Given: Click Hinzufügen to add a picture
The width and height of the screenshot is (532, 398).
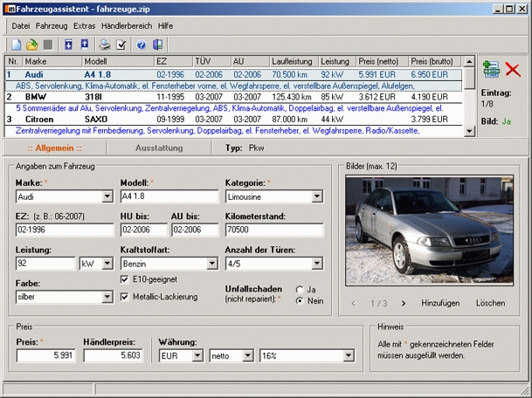Looking at the screenshot, I should pyautogui.click(x=440, y=303).
